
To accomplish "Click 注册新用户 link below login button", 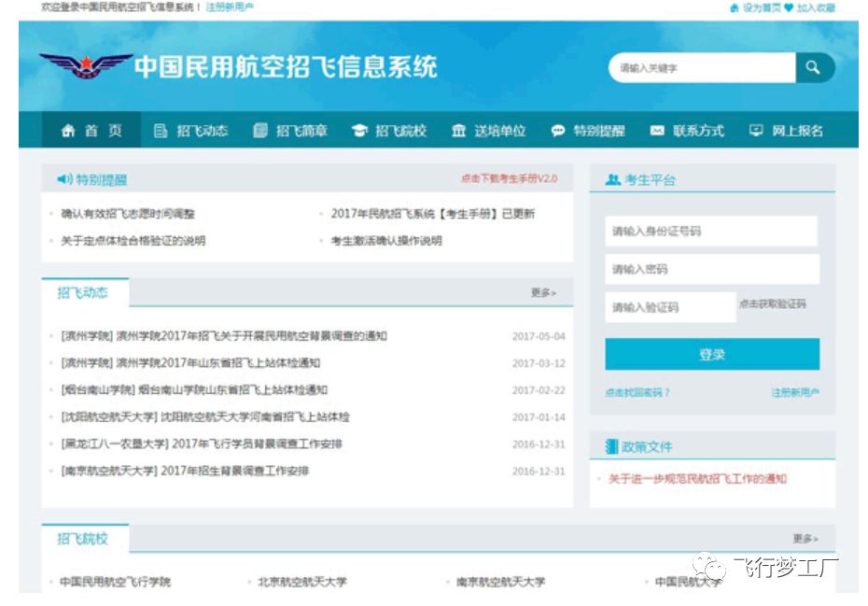I will pyautogui.click(x=795, y=393).
